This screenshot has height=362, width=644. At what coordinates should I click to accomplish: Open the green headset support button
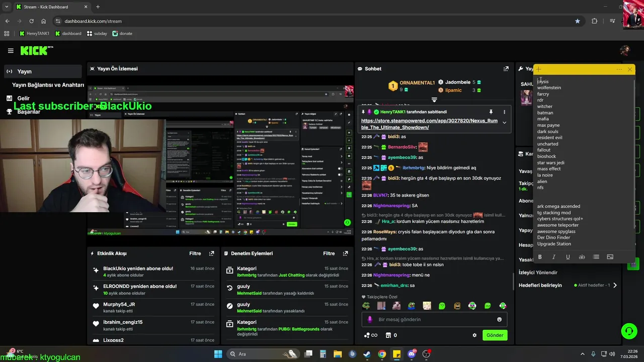click(629, 331)
